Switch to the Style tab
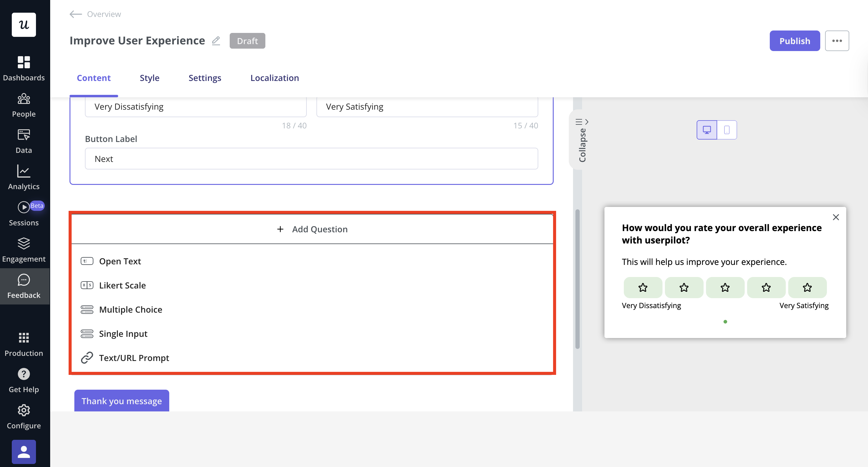 149,78
